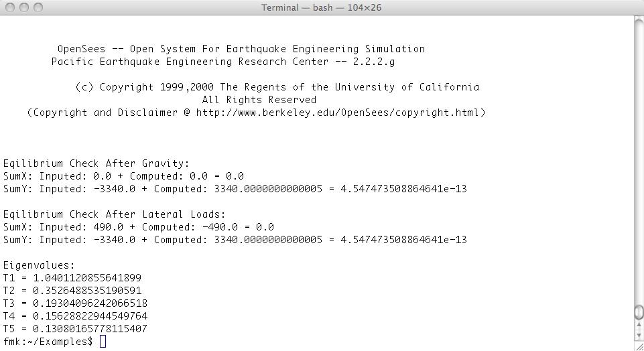The image size is (644, 351).
Task: Click the 'All Rights Reserved' banner text
Action: coord(259,100)
